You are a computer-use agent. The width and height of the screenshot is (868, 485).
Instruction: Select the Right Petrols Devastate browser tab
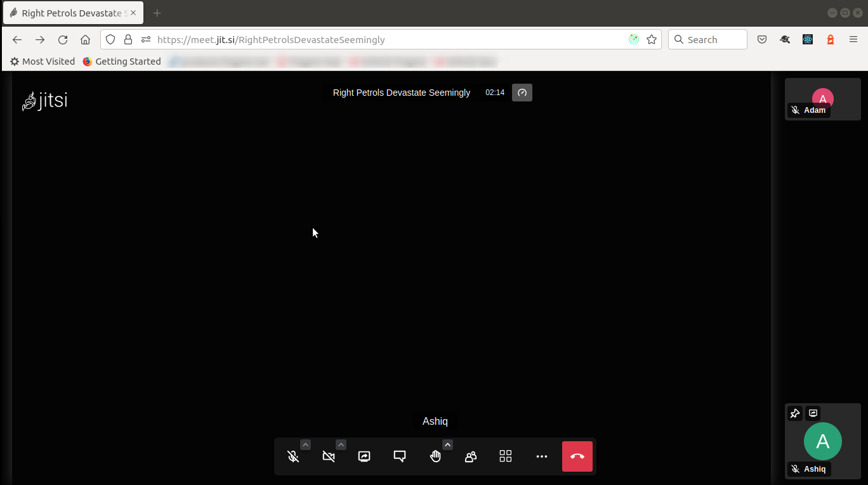(x=70, y=13)
